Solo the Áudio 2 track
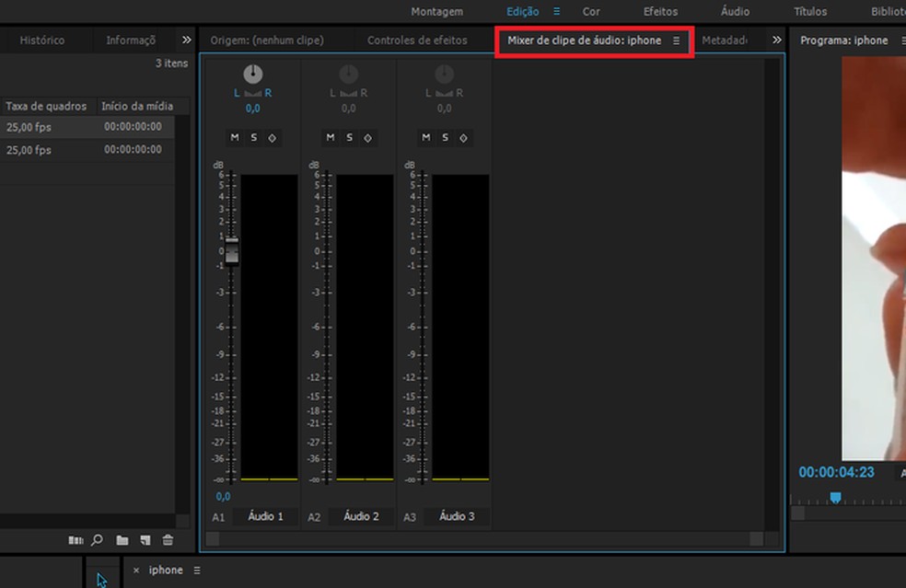This screenshot has width=906, height=588. point(350,137)
